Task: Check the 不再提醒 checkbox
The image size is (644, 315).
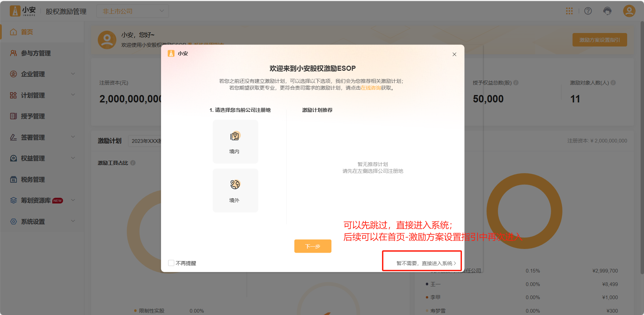Action: (171, 263)
